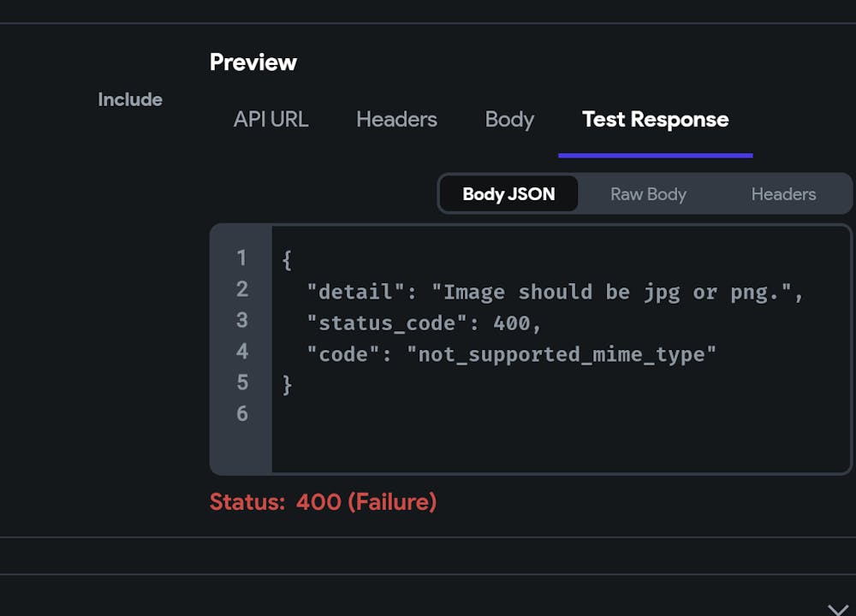
Task: Open the Headers tab beside API URL
Action: [x=396, y=120]
